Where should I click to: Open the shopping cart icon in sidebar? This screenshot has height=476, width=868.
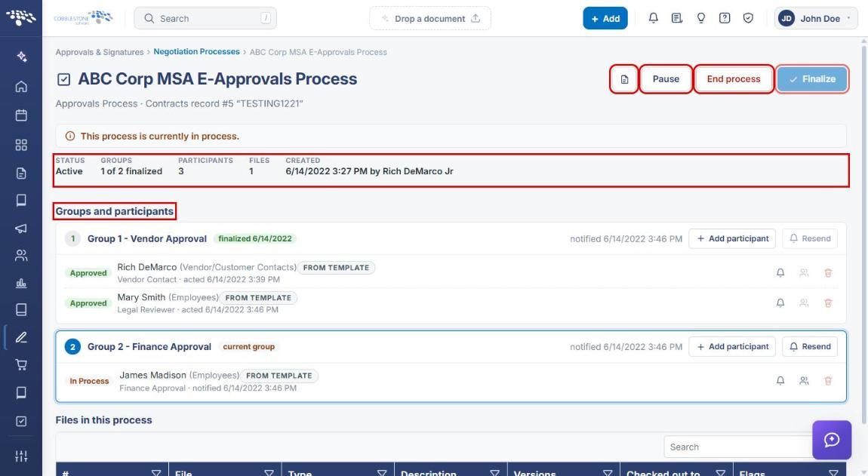(x=21, y=365)
